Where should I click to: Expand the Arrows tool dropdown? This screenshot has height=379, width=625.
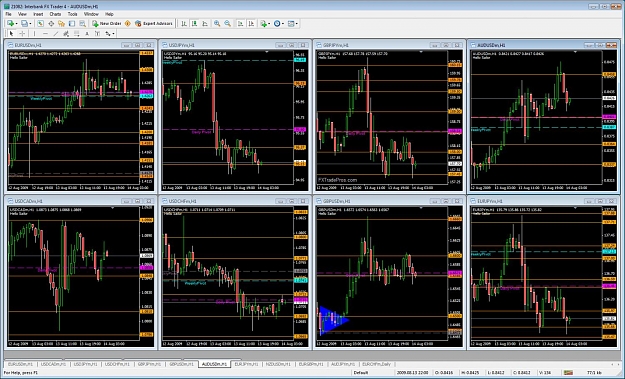[x=114, y=33]
